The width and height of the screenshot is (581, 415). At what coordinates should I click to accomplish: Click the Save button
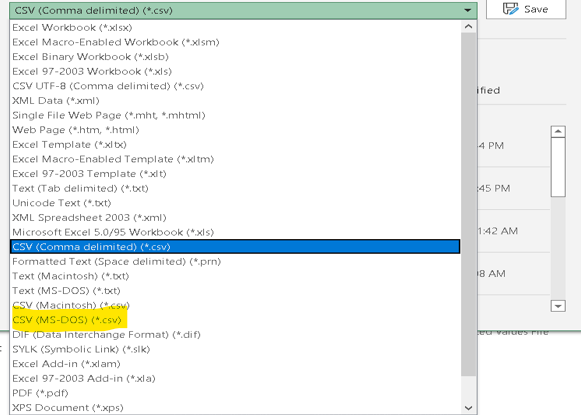coord(526,9)
